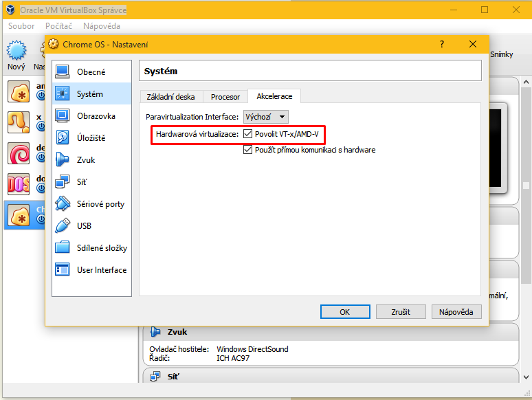This screenshot has height=400, width=532.
Task: Click the ICH AC97 controller value
Action: [233, 358]
